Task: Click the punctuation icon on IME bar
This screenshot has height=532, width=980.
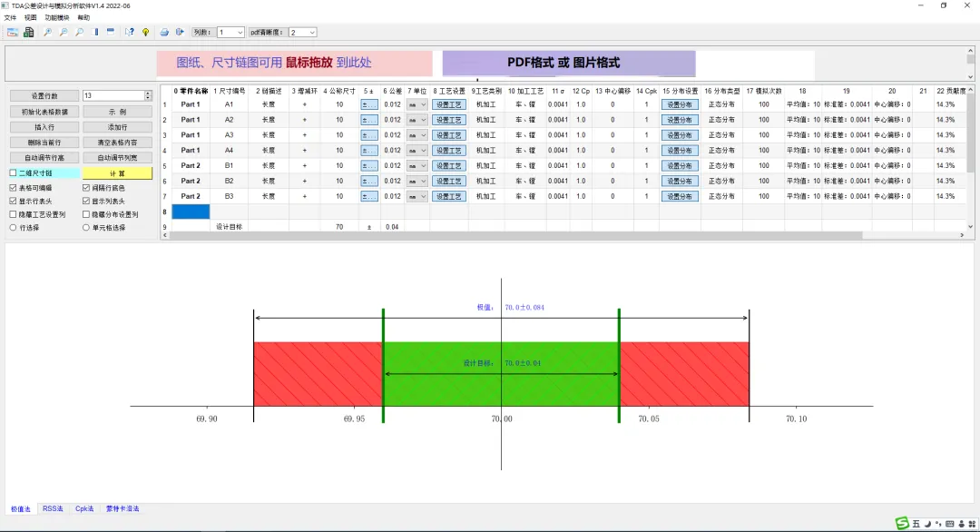Action: [939, 524]
